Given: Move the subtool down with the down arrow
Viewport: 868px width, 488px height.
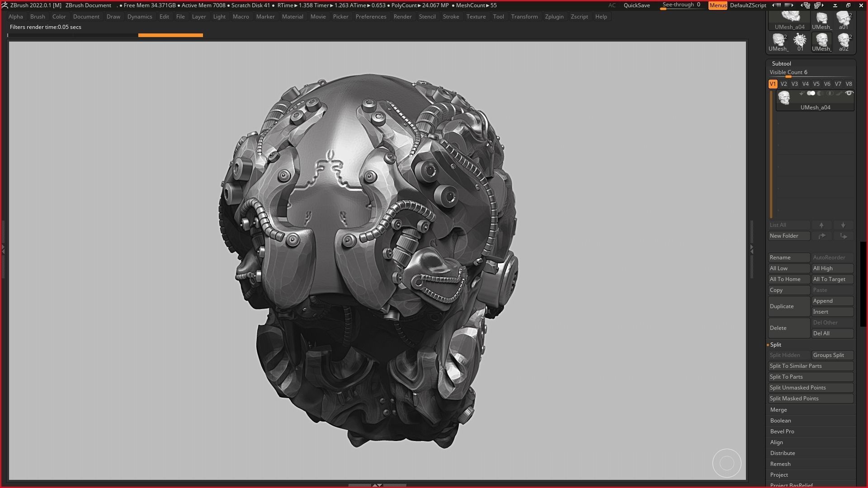Looking at the screenshot, I should [x=843, y=225].
